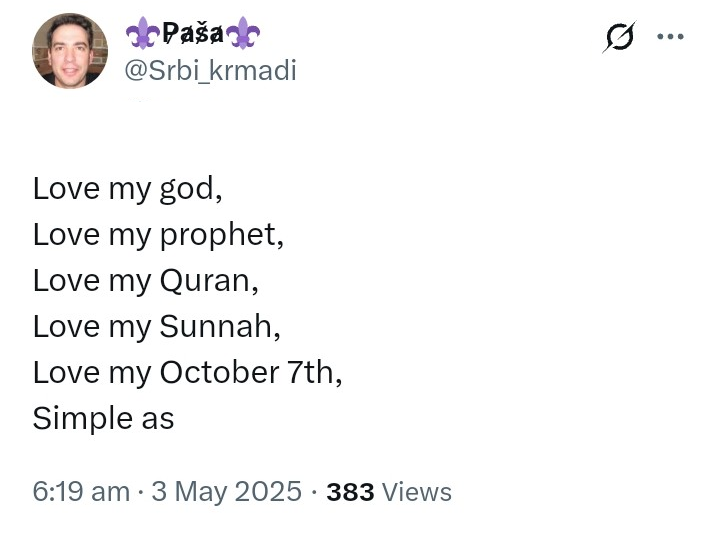Open the Grok explain-post icon
The image size is (719, 541).
click(619, 37)
